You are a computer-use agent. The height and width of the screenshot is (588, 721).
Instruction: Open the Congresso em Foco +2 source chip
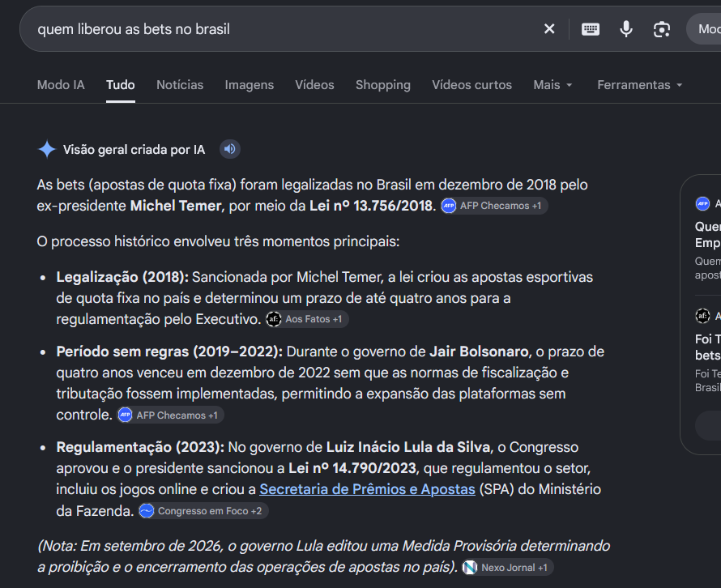coord(203,511)
